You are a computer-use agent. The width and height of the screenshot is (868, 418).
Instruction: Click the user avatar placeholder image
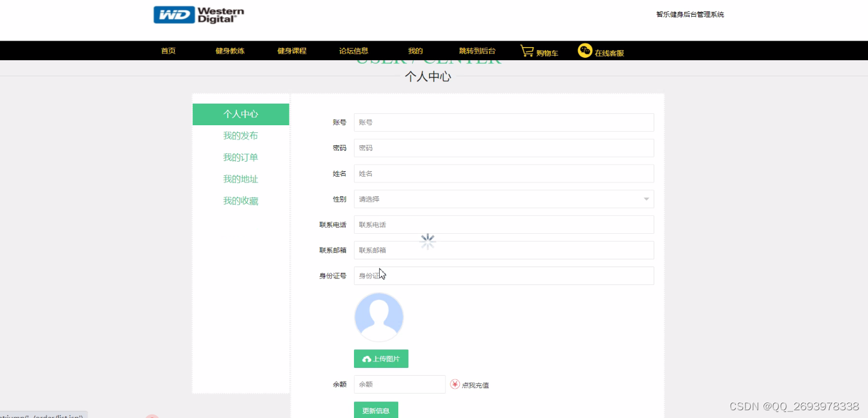pyautogui.click(x=379, y=317)
